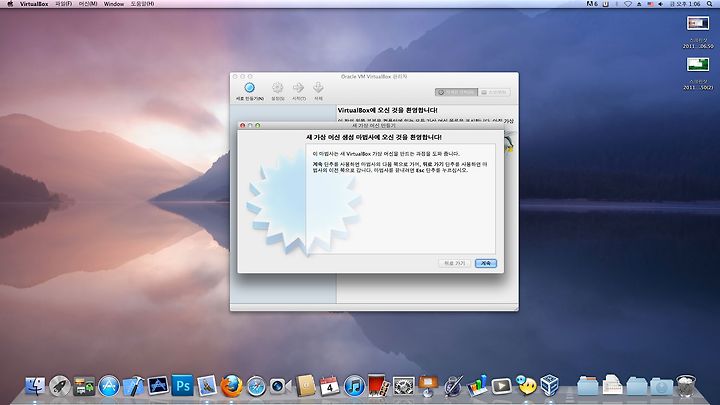Launch Firefox from the Dock

[231, 386]
